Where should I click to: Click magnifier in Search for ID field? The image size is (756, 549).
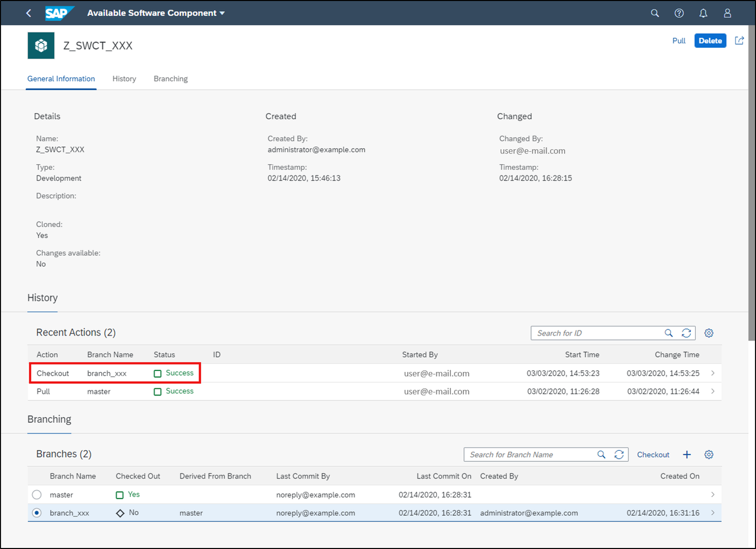click(668, 333)
